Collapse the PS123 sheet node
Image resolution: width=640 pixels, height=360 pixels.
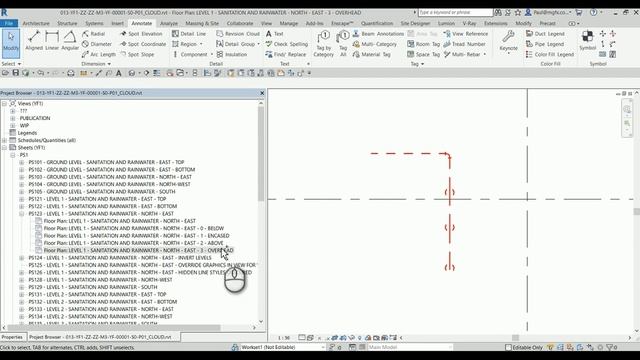[22, 213]
